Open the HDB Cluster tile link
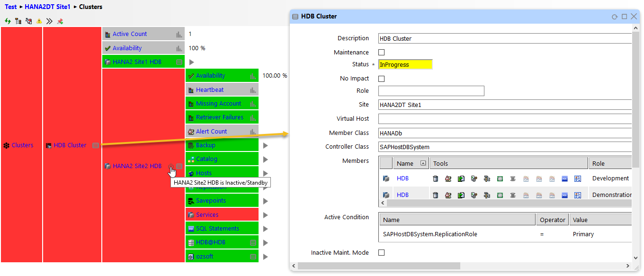Image resolution: width=644 pixels, height=276 pixels. point(70,145)
